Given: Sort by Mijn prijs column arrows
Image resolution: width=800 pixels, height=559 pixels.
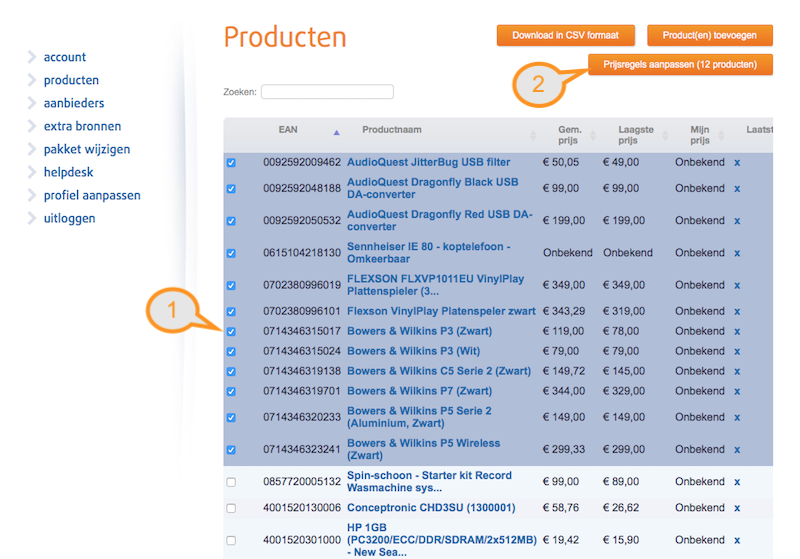Looking at the screenshot, I should point(721,135).
